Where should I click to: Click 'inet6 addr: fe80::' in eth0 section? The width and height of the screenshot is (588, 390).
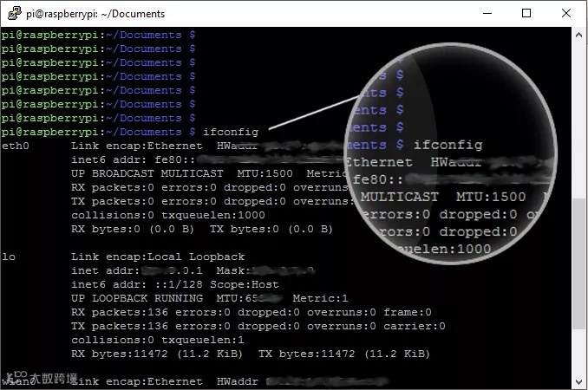click(134, 159)
